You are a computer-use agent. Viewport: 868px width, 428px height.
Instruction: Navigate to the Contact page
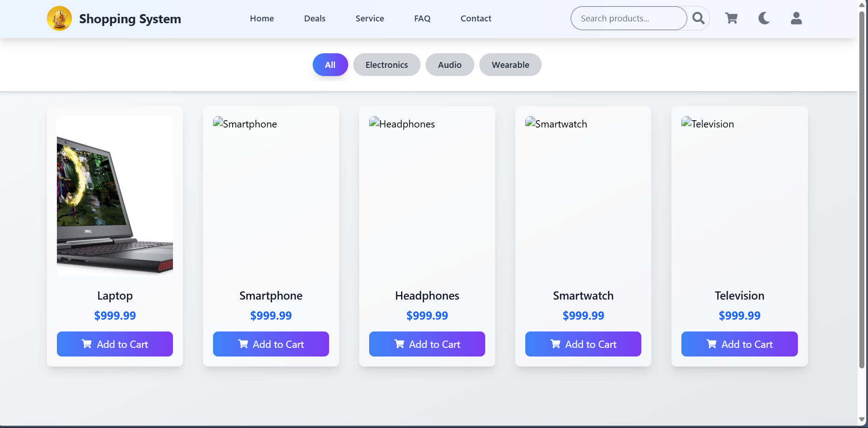pyautogui.click(x=476, y=19)
